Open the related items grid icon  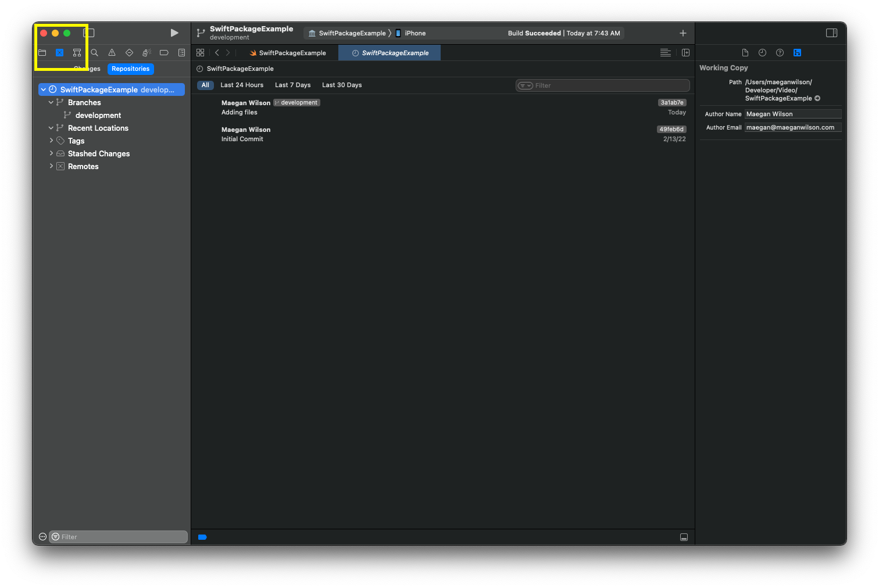tap(200, 53)
